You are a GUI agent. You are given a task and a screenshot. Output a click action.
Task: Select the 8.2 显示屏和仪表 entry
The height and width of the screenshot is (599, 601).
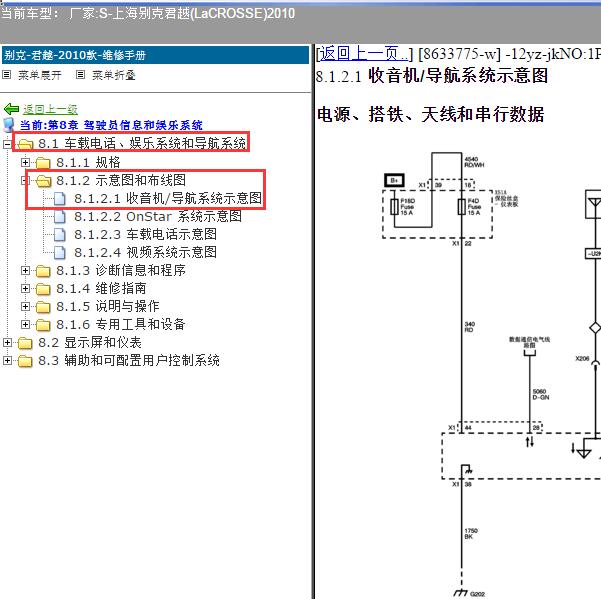[90, 343]
